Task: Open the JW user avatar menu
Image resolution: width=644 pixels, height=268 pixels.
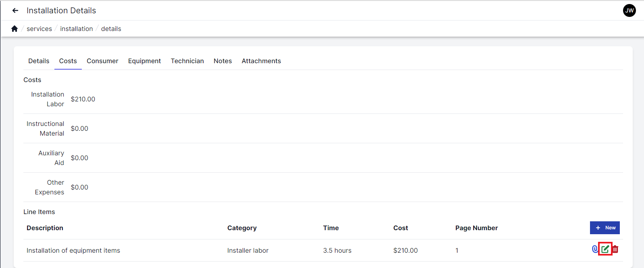Action: click(629, 10)
